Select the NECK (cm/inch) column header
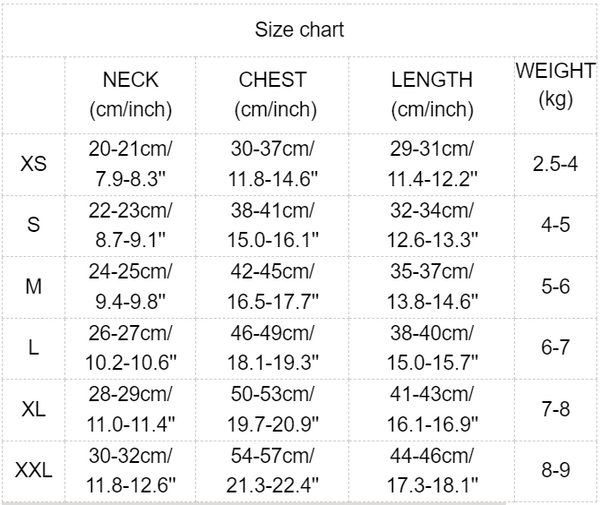 point(131,94)
